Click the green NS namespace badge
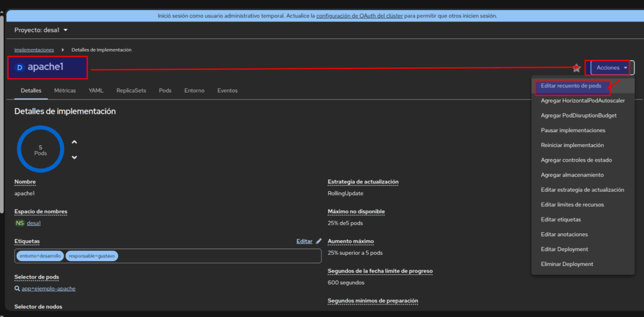Viewport: 644px width, 317px height. pos(19,223)
